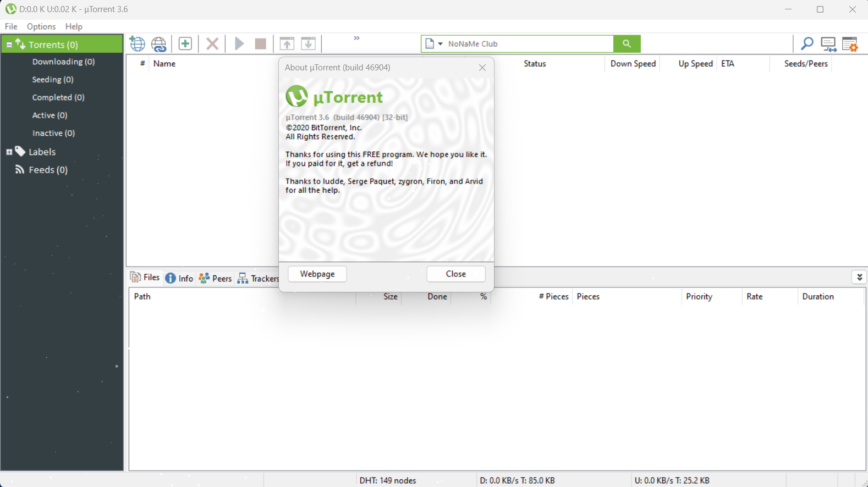Screen dimensions: 868x487
Task: Click Size column header in Files pane
Action: (391, 297)
